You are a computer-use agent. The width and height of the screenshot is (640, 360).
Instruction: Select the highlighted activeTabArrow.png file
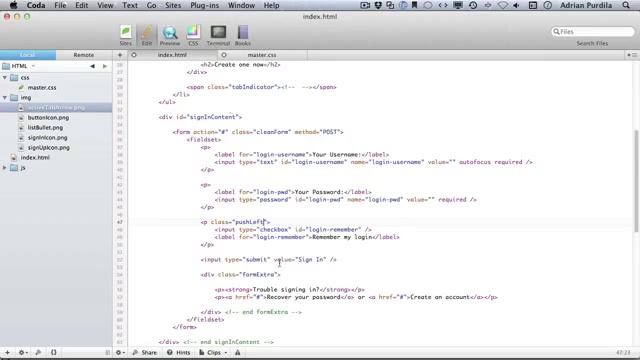click(56, 107)
